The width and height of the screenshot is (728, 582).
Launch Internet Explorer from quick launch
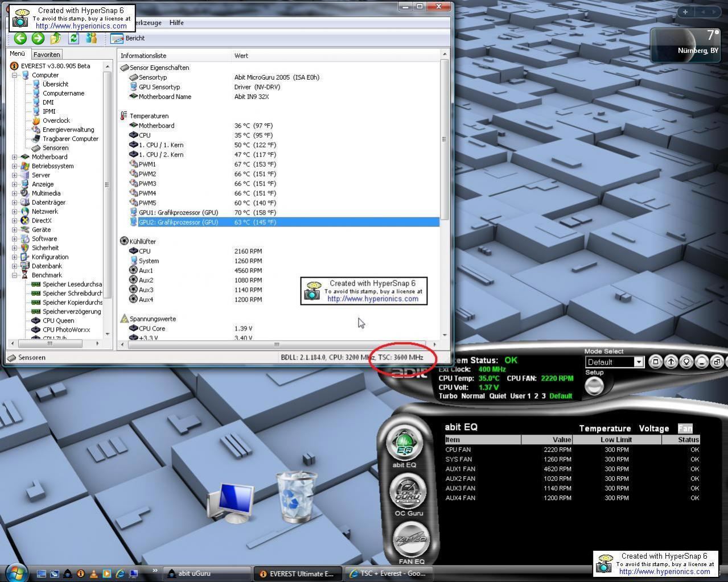(x=120, y=574)
